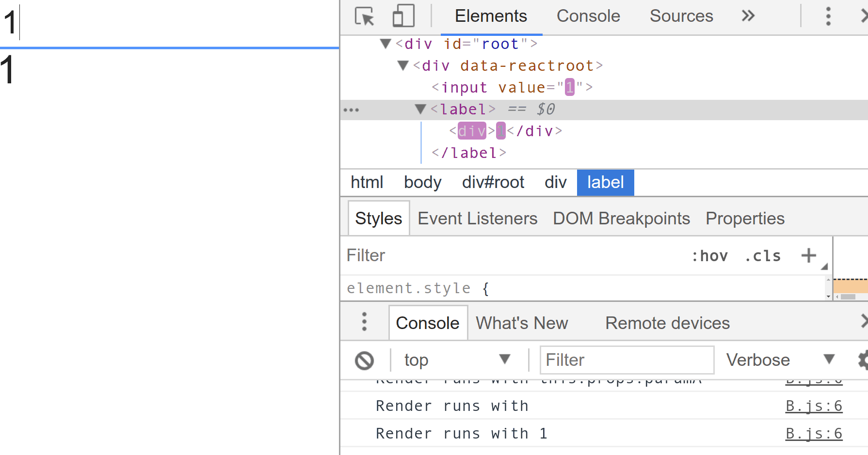
Task: Open the top frame context dropdown
Action: (456, 360)
